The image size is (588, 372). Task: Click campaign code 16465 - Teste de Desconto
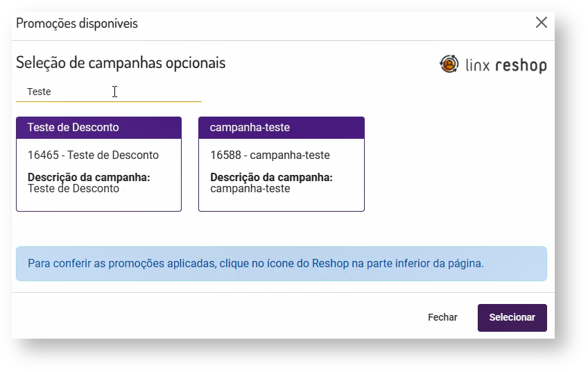pyautogui.click(x=93, y=155)
